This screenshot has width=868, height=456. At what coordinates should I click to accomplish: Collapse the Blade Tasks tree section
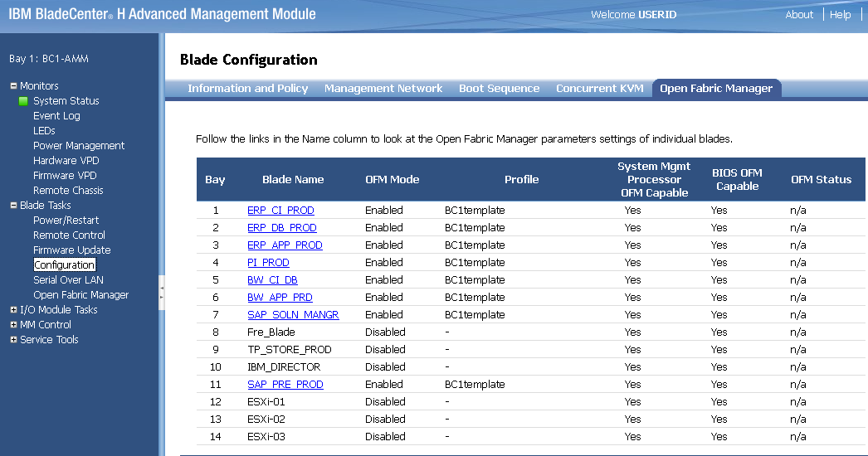pyautogui.click(x=13, y=206)
